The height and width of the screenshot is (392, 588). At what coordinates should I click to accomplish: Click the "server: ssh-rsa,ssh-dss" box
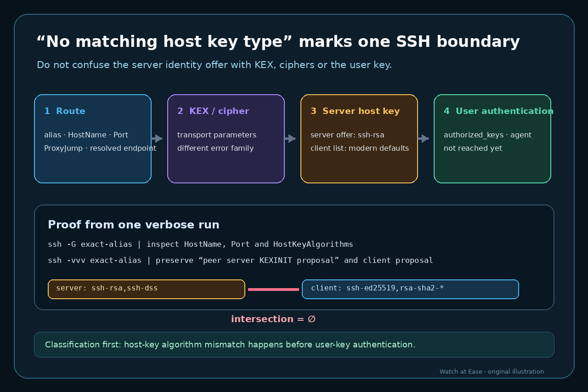147,289
